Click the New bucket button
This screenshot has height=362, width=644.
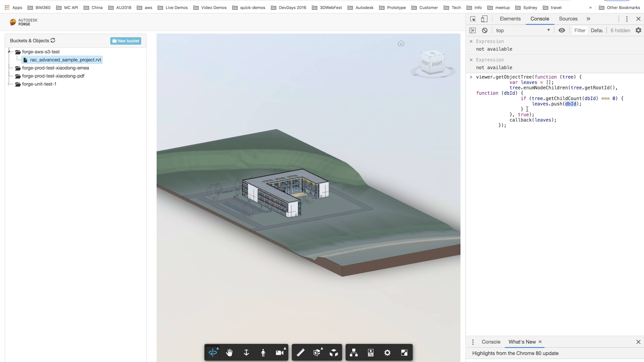125,41
